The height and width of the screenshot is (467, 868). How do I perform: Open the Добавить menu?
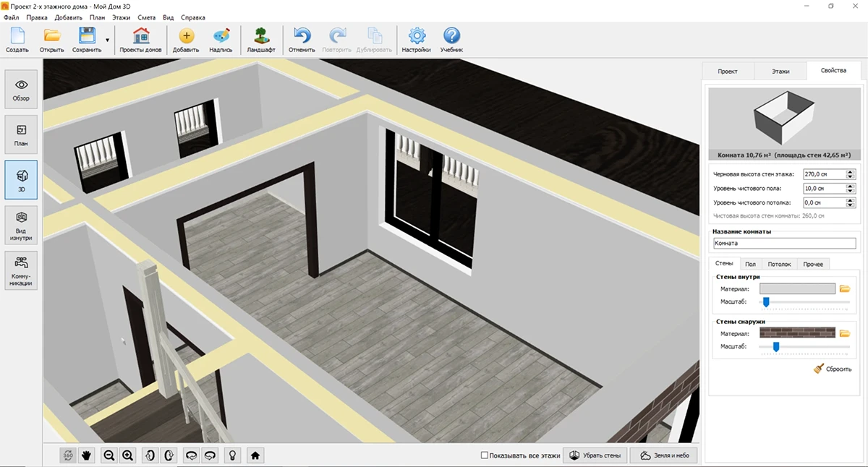pos(69,17)
